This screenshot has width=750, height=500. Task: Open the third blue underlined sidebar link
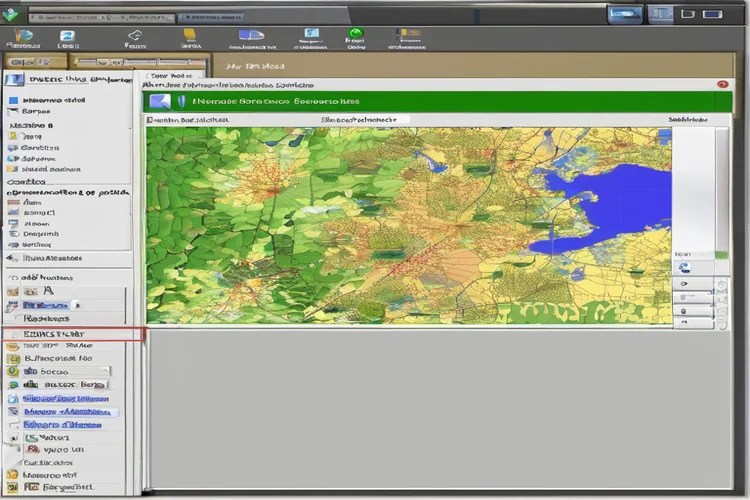coord(62,424)
